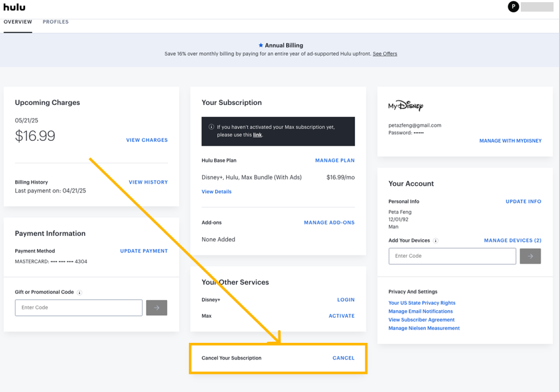Click the Hulu Base Plan label

click(219, 161)
